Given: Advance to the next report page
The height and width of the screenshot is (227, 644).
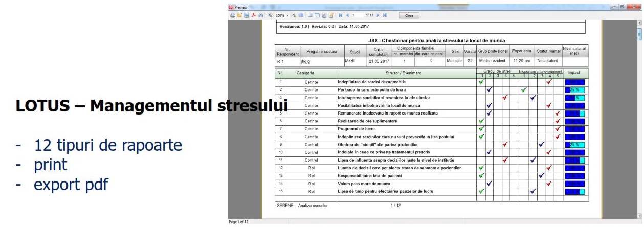Looking at the screenshot, I should tap(378, 15).
